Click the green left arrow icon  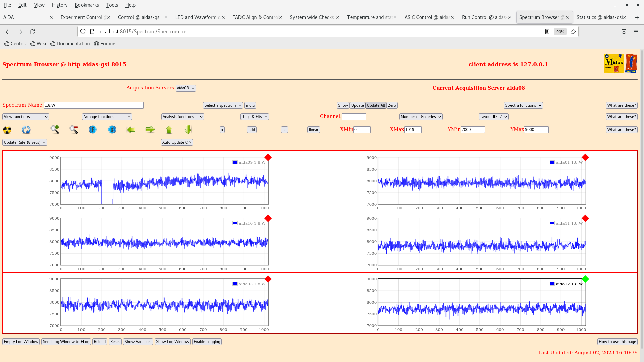click(x=131, y=129)
